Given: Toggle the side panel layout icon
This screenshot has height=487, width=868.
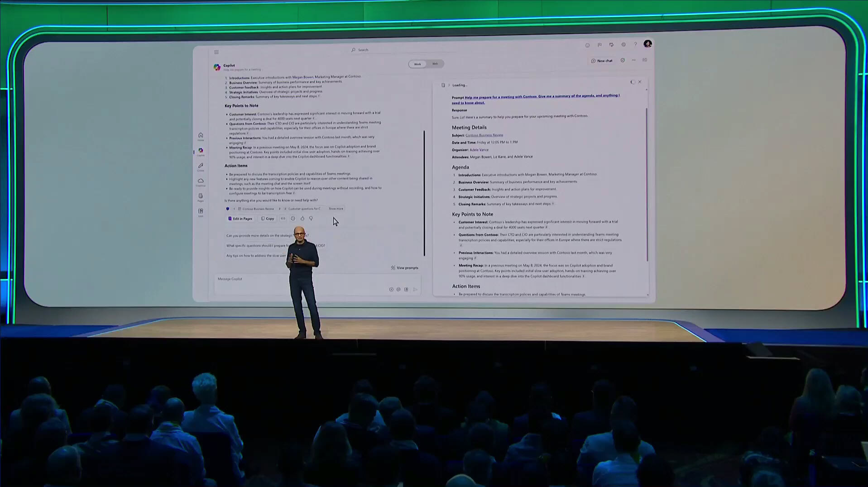Looking at the screenshot, I should tap(645, 60).
